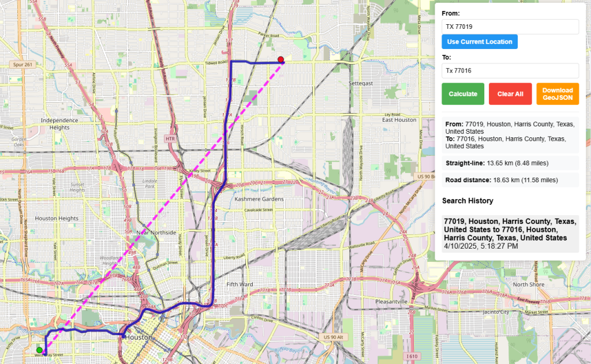Click the US 90 Alt road shield
Image resolution: width=591 pixels, height=364 pixels.
click(x=333, y=337)
